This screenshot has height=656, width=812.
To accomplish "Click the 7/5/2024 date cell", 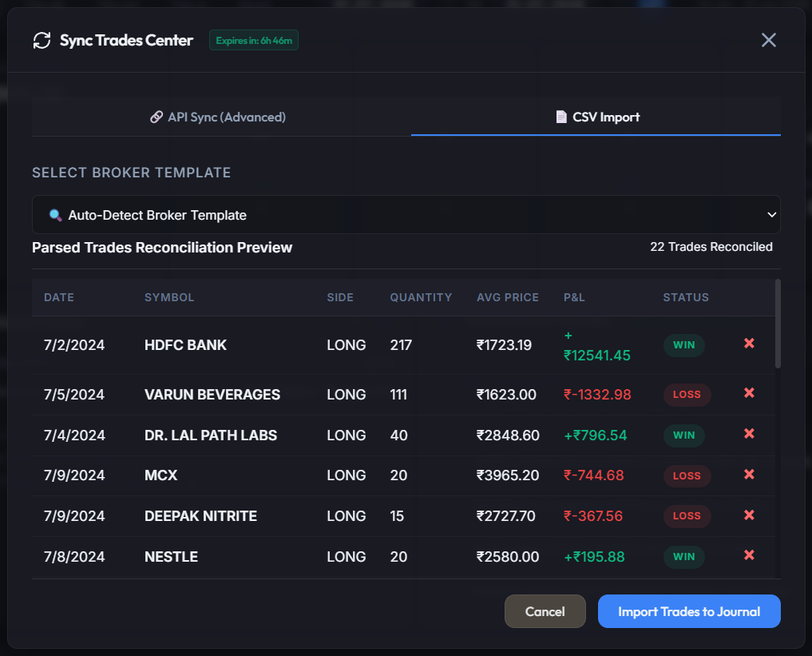I will tap(74, 395).
